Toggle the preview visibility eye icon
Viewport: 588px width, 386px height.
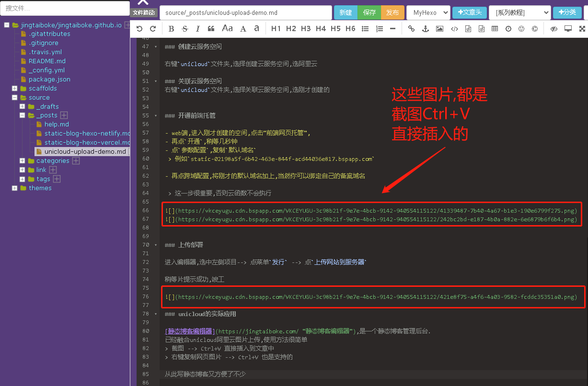tap(553, 29)
